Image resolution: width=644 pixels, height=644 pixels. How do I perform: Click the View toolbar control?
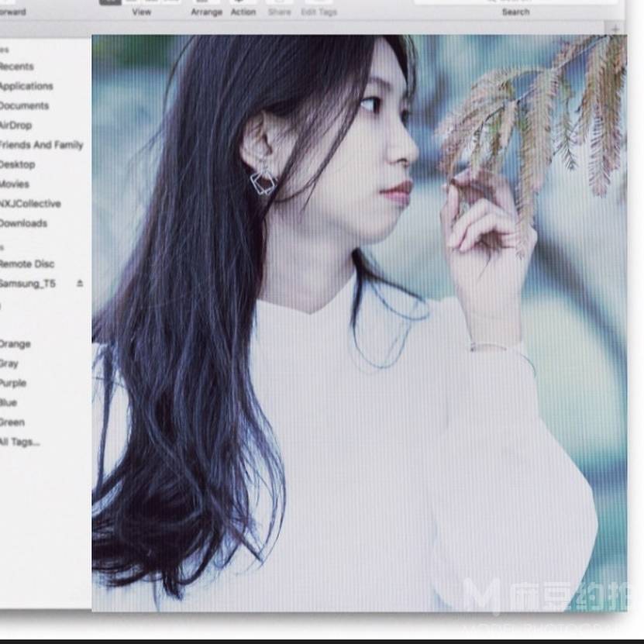(141, 2)
